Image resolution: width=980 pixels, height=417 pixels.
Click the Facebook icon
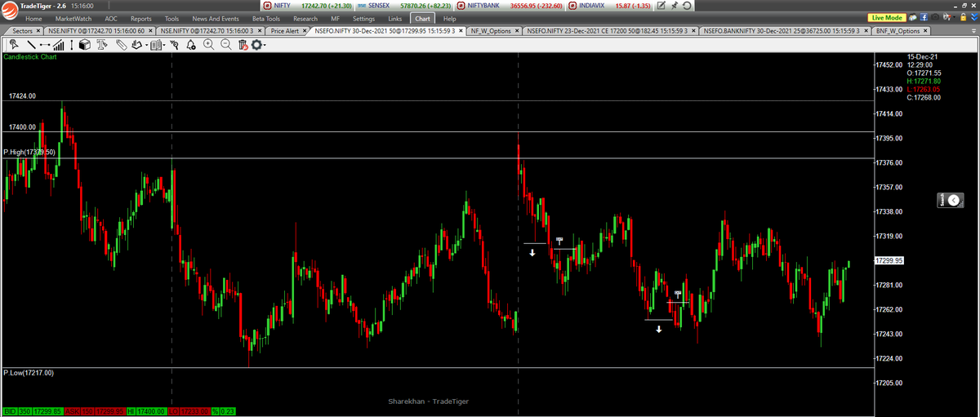pyautogui.click(x=924, y=17)
